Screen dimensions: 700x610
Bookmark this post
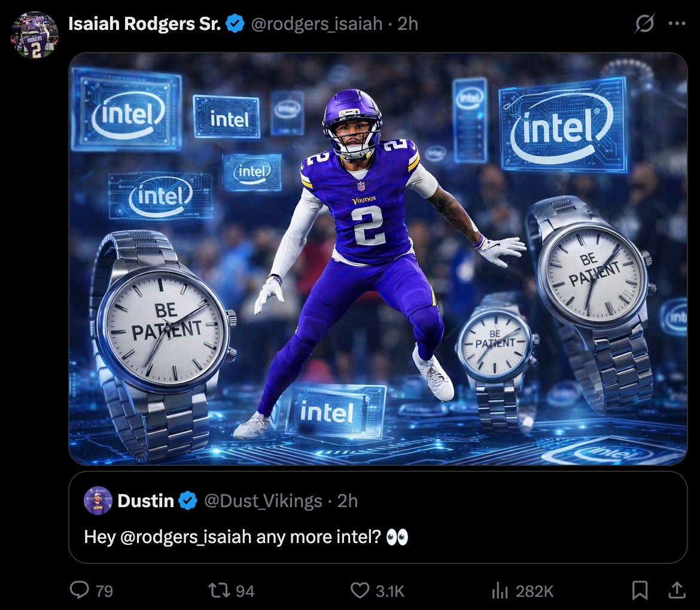(x=640, y=590)
